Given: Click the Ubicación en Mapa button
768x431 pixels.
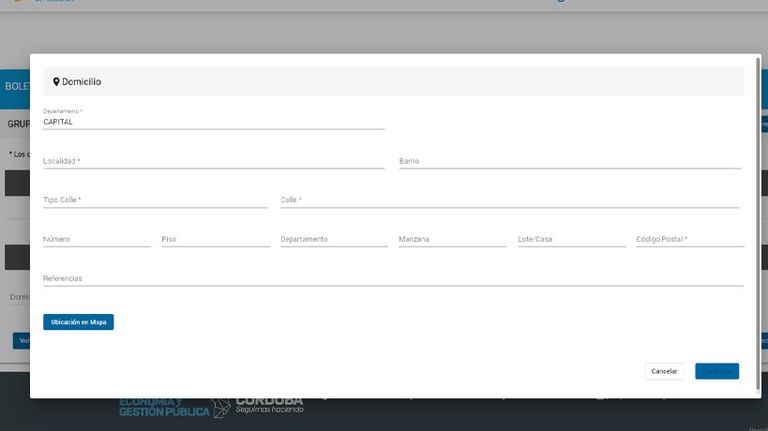Looking at the screenshot, I should tap(78, 322).
